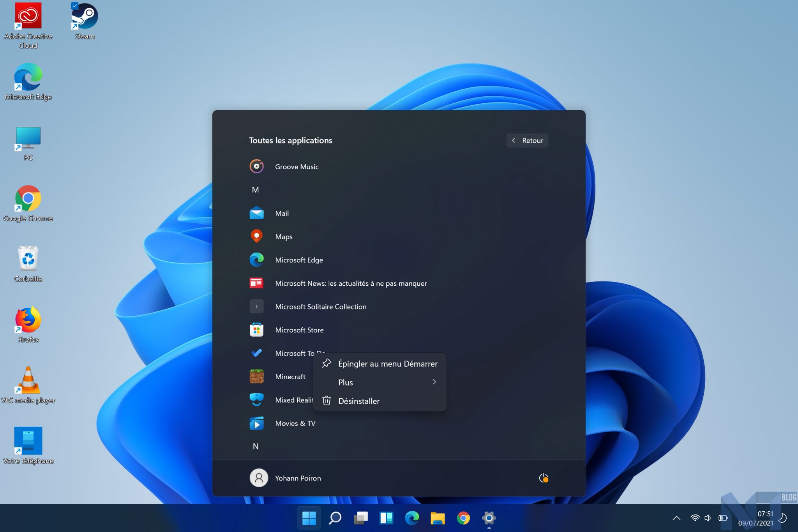Screen dimensions: 798x532
Task: Expand hidden icons in the system tray
Action: (677, 518)
